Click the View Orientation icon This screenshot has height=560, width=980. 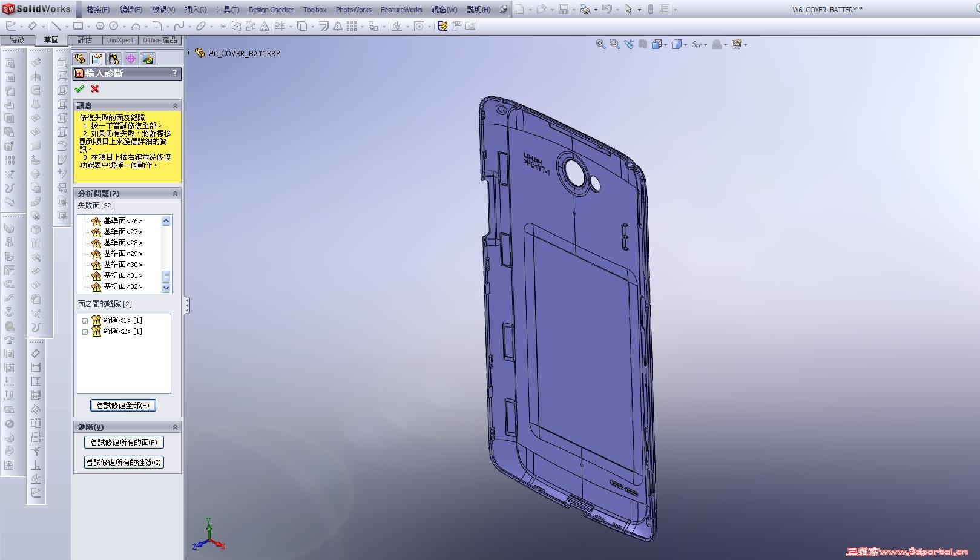click(657, 44)
